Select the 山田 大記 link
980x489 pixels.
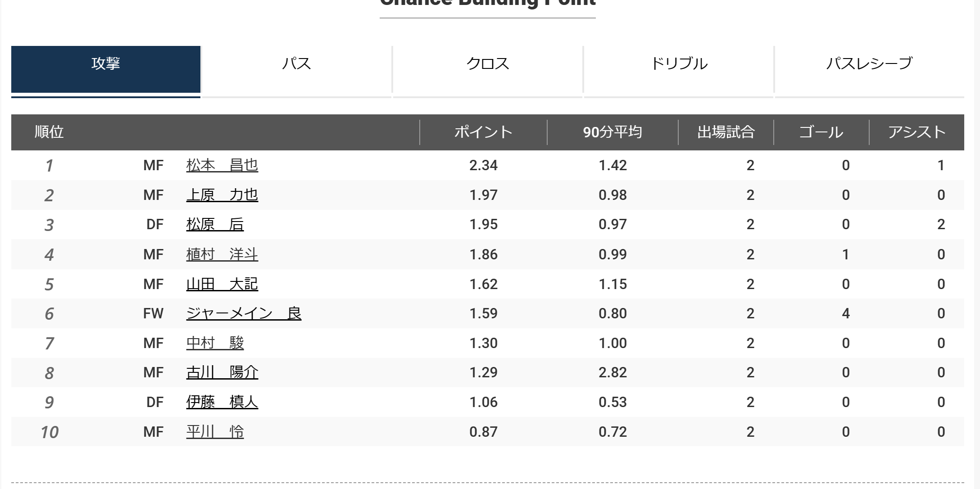(x=222, y=284)
